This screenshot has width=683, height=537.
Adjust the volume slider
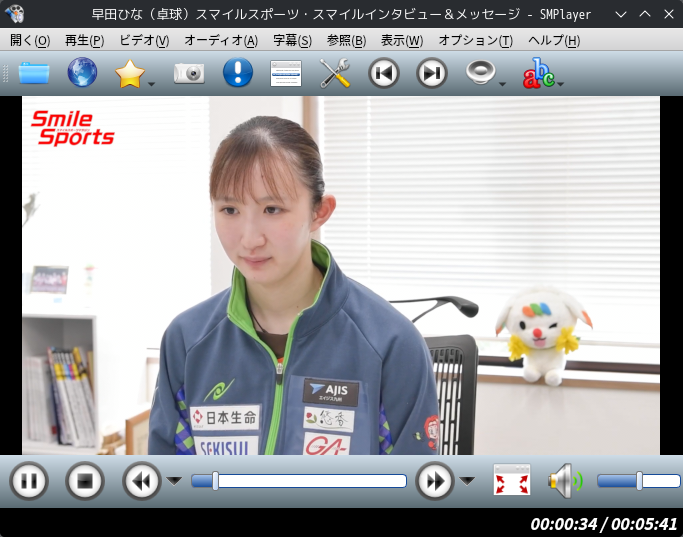(x=639, y=481)
